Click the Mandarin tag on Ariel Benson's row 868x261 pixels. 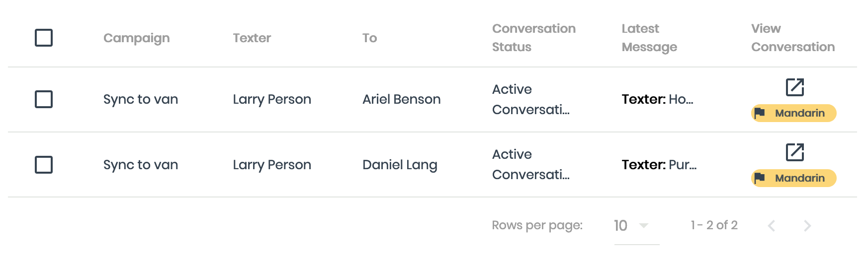point(799,113)
